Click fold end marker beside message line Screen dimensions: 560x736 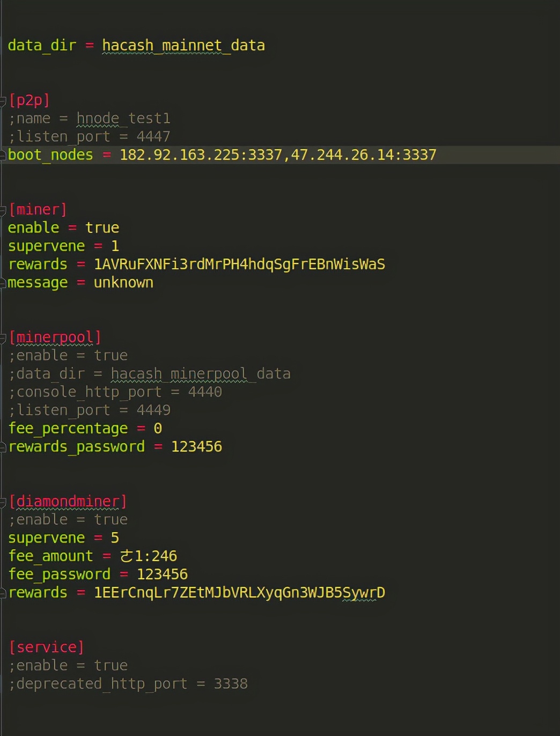3,283
